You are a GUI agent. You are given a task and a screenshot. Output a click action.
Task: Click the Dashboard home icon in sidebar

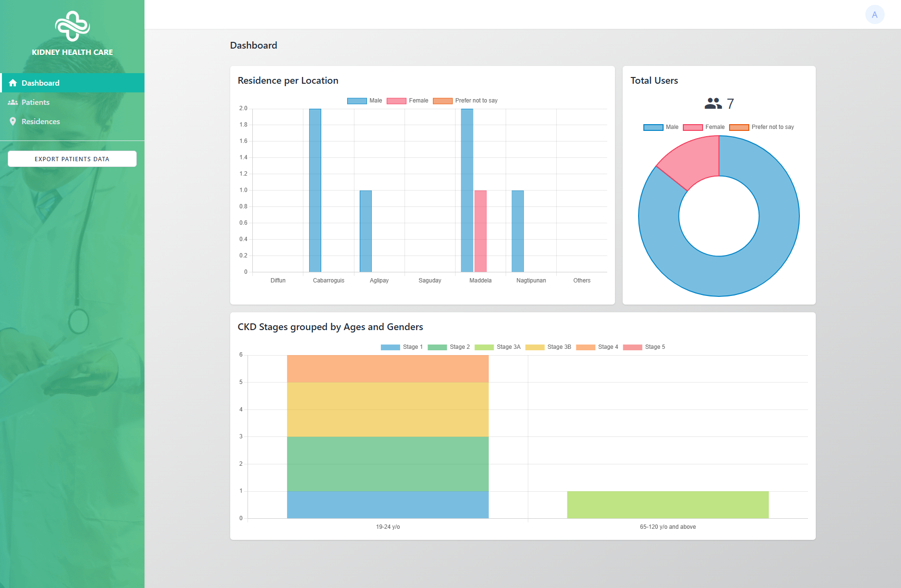tap(13, 83)
